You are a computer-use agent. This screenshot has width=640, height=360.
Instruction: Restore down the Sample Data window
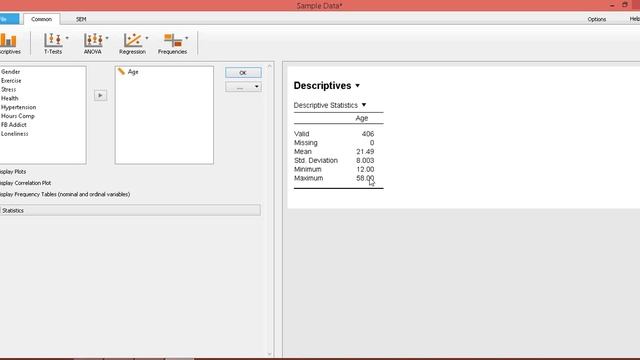(x=625, y=5)
